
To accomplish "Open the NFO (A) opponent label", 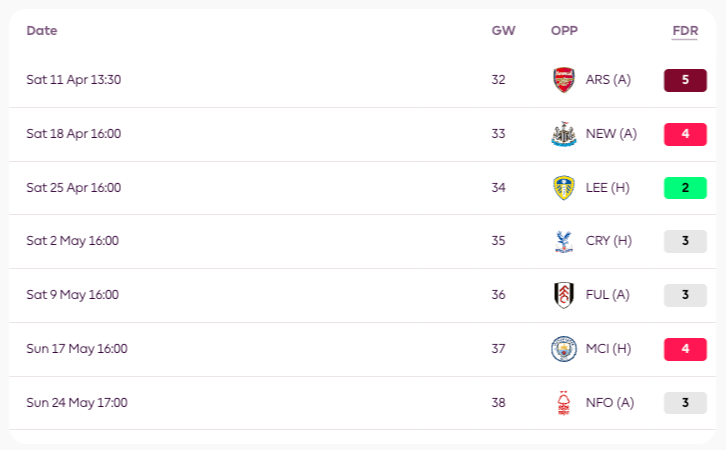I will click(x=610, y=403).
